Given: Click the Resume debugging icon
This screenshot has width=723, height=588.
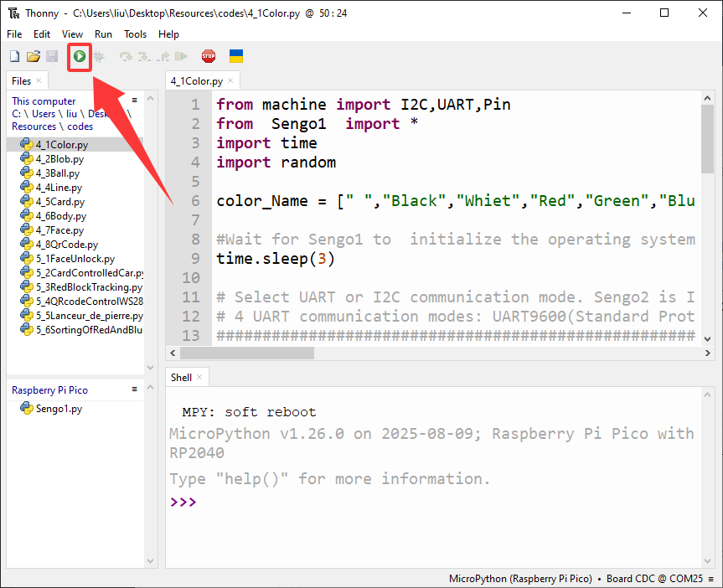Looking at the screenshot, I should coord(181,56).
